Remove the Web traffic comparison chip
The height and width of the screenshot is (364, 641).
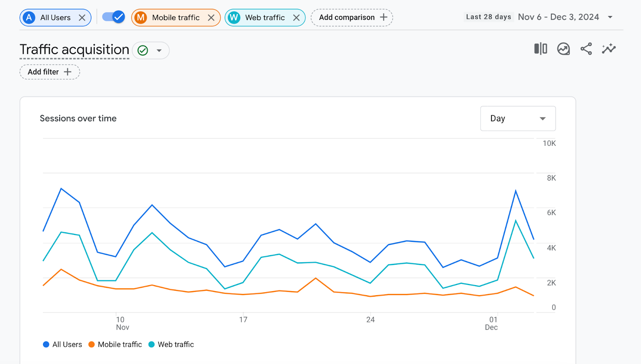click(x=296, y=17)
